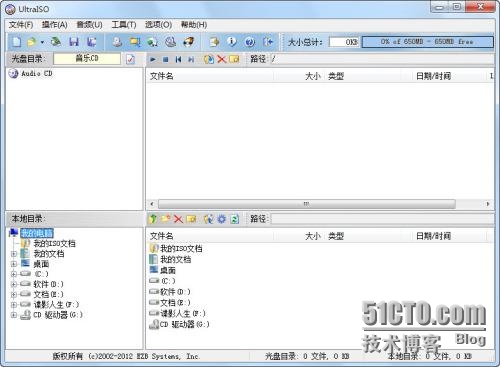Click the blue gear settings icon in local toolbar
The height and width of the screenshot is (367, 500).
click(x=222, y=219)
